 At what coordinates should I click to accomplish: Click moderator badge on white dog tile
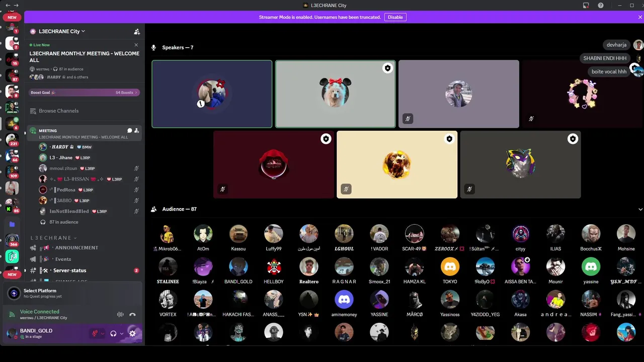[387, 68]
